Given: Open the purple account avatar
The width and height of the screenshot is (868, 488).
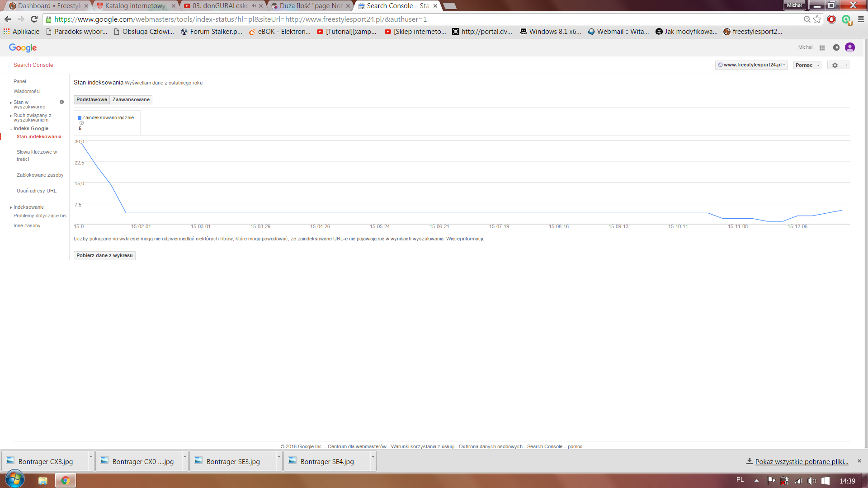Looking at the screenshot, I should (x=849, y=47).
